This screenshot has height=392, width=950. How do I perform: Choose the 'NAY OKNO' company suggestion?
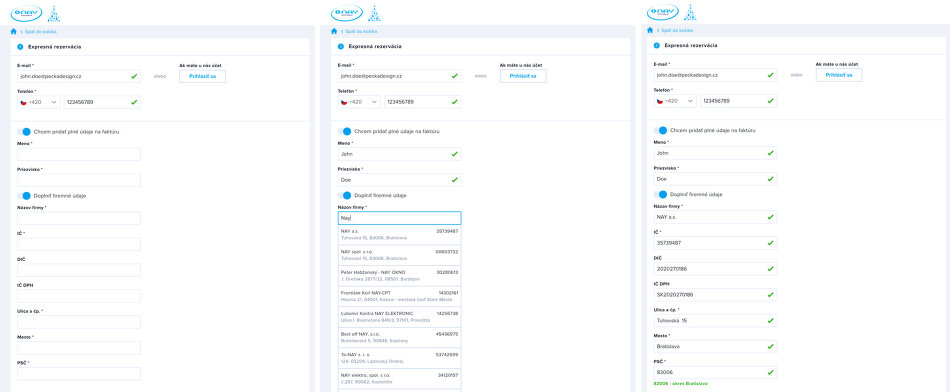click(x=399, y=276)
